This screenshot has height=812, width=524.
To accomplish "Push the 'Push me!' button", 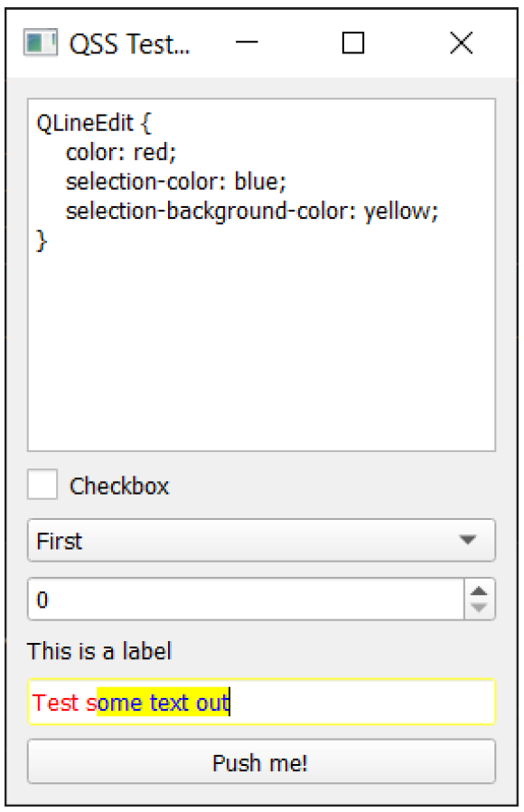I will (x=261, y=761).
